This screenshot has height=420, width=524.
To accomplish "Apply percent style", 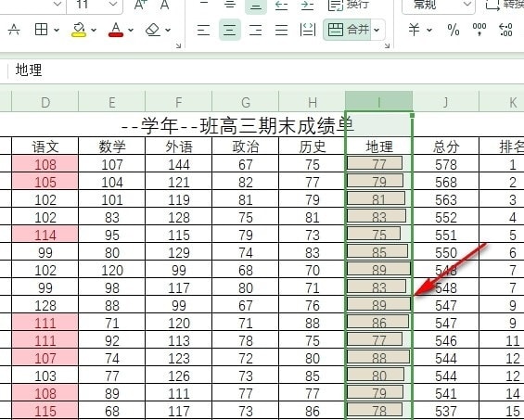I will [x=454, y=30].
